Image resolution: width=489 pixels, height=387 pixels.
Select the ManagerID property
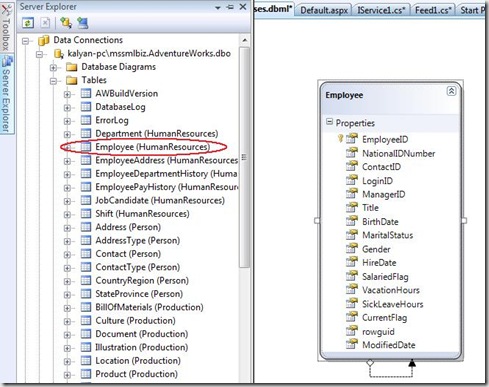384,194
